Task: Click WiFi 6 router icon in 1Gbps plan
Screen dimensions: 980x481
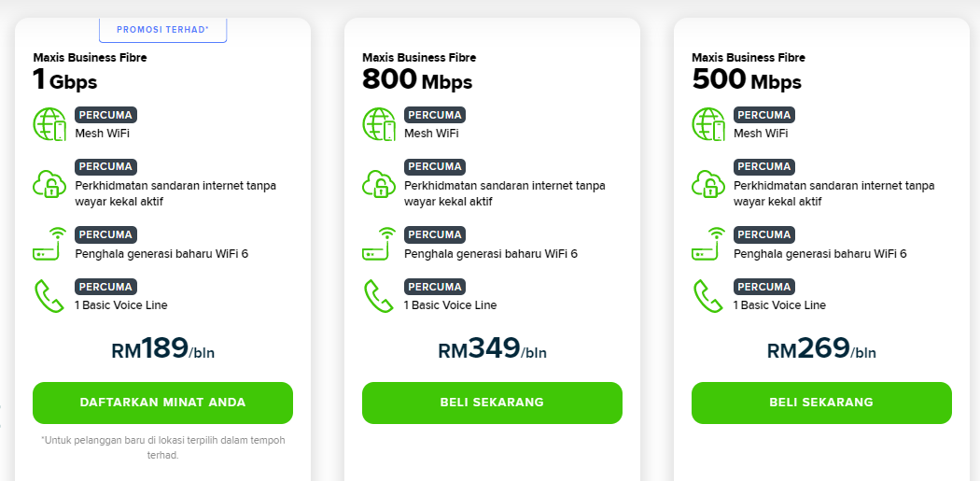Action: [49, 244]
